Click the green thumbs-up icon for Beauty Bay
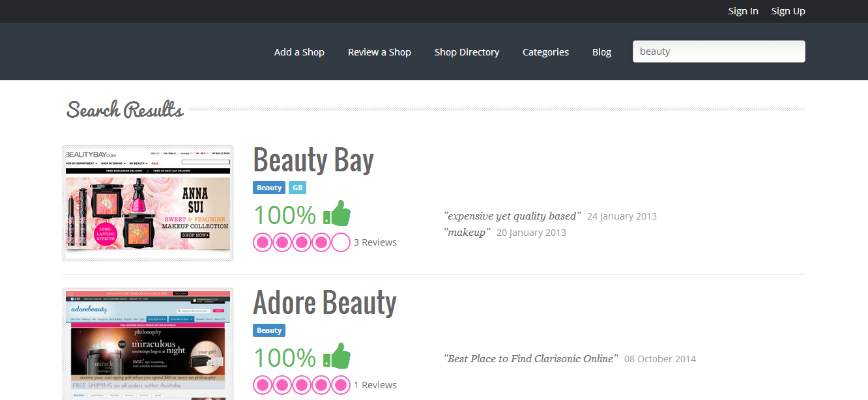This screenshot has width=868, height=400. coord(337,214)
